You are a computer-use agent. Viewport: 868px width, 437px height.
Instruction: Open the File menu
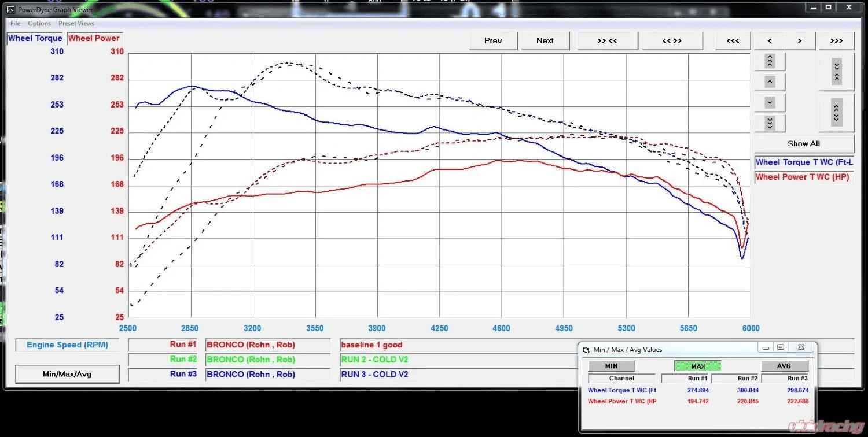(x=15, y=24)
